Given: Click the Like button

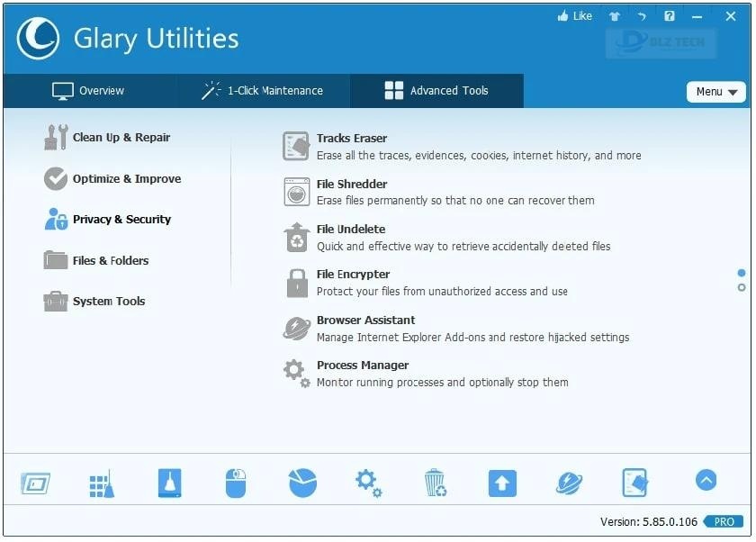Looking at the screenshot, I should 574,15.
